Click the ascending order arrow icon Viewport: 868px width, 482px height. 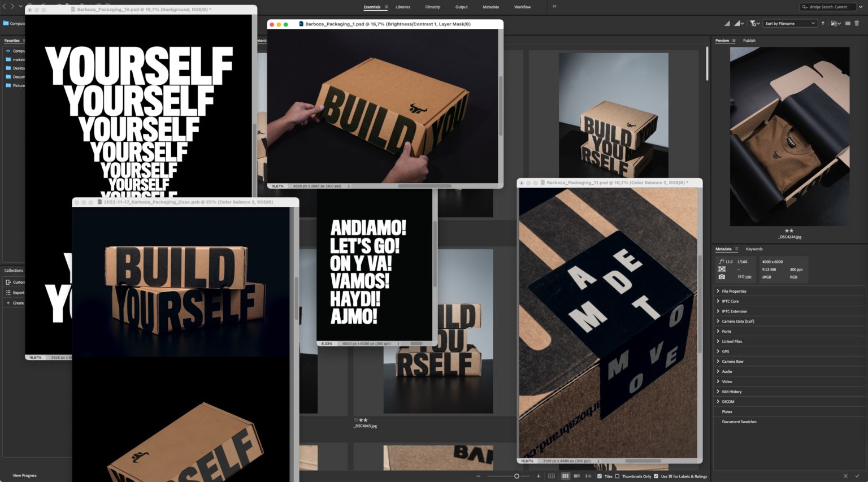823,23
